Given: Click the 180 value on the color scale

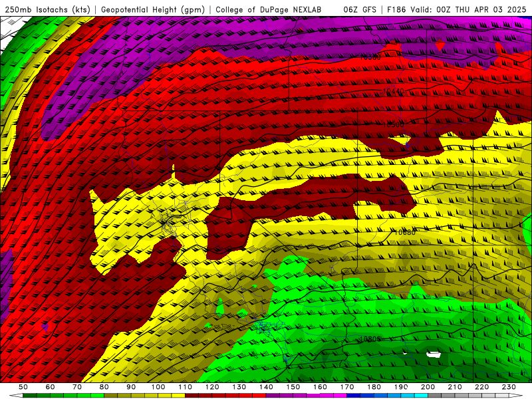Looking at the screenshot, I should click(x=374, y=387).
